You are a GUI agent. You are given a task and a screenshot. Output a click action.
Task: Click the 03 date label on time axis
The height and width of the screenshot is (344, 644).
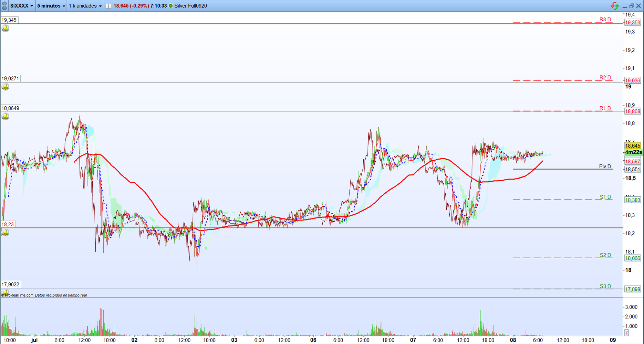234,340
